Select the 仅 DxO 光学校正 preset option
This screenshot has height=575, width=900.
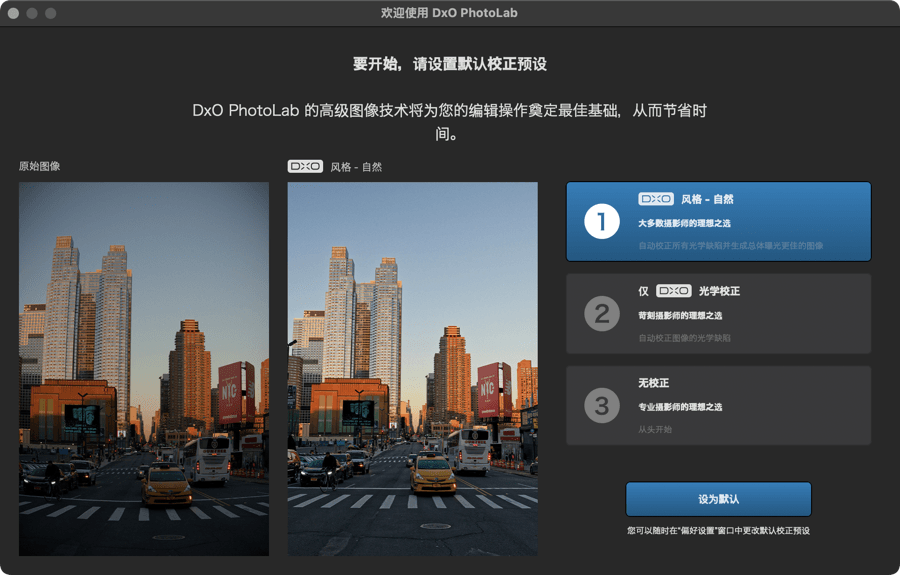(x=719, y=313)
